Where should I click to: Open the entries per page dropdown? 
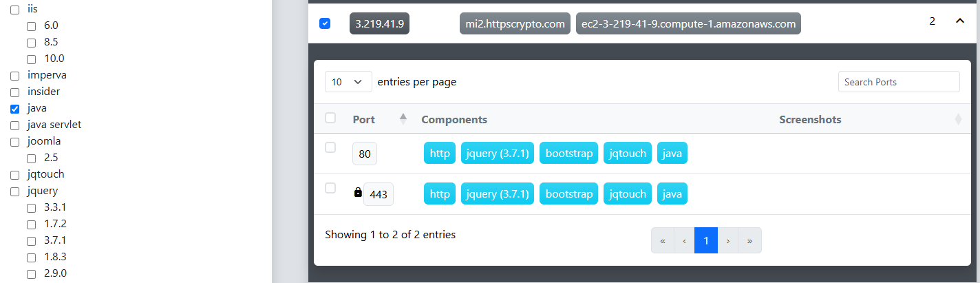(x=348, y=82)
